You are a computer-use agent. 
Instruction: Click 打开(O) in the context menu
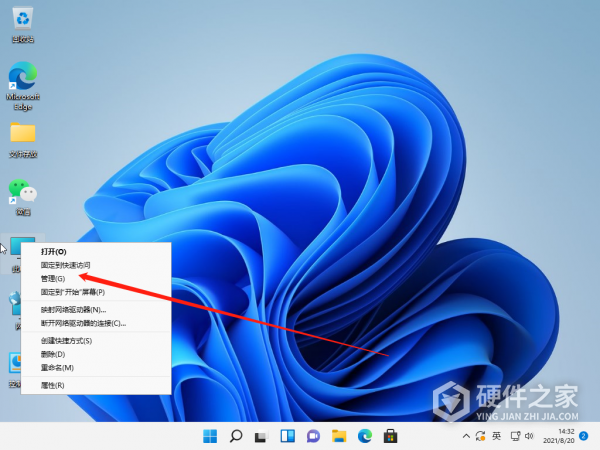point(53,252)
